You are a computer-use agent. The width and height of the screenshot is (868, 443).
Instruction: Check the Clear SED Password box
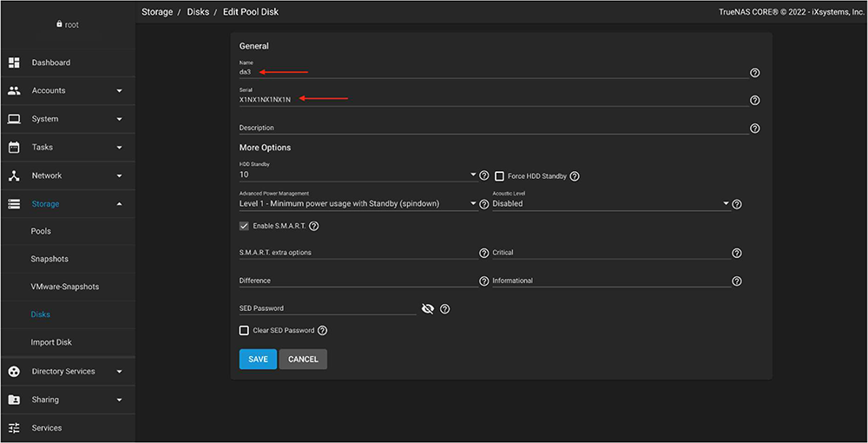(244, 331)
